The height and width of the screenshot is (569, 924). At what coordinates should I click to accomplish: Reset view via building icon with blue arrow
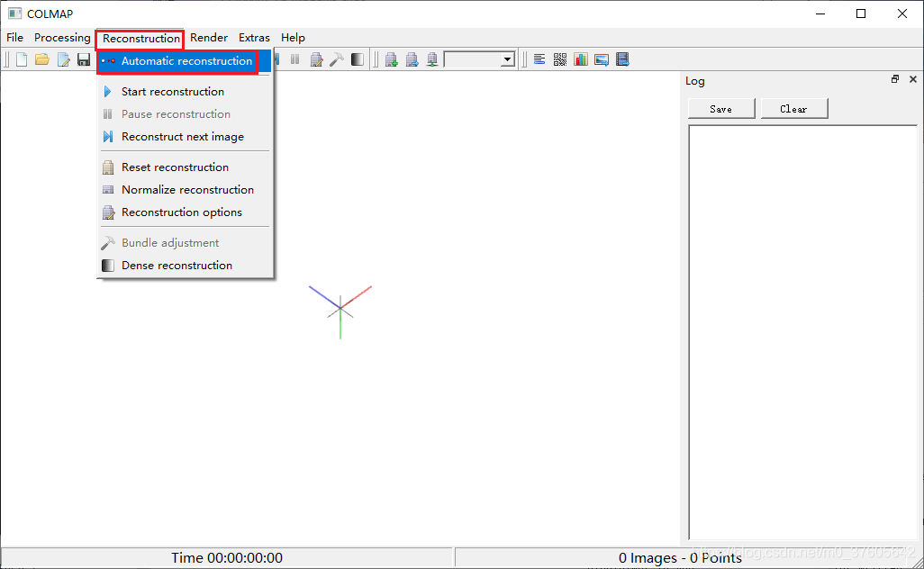click(412, 59)
